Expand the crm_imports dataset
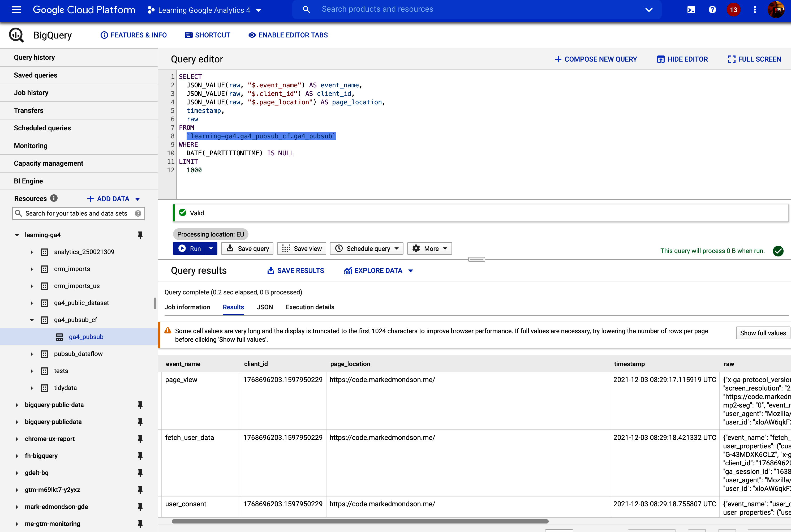The height and width of the screenshot is (532, 791). pos(32,269)
